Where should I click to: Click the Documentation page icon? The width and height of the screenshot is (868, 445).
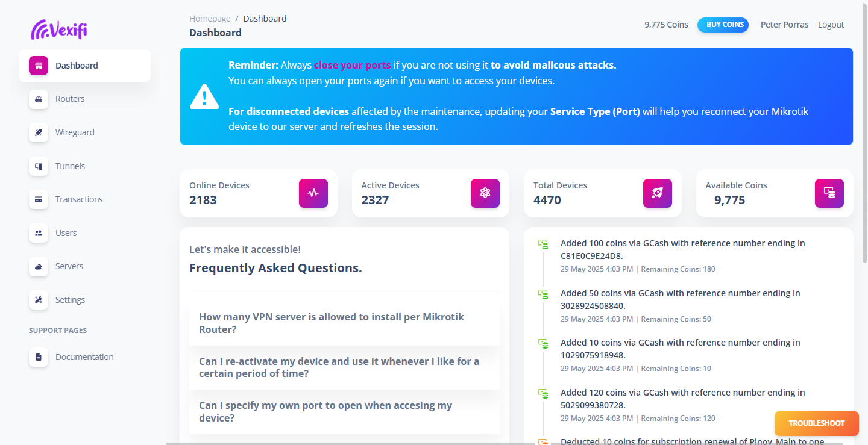coord(39,357)
